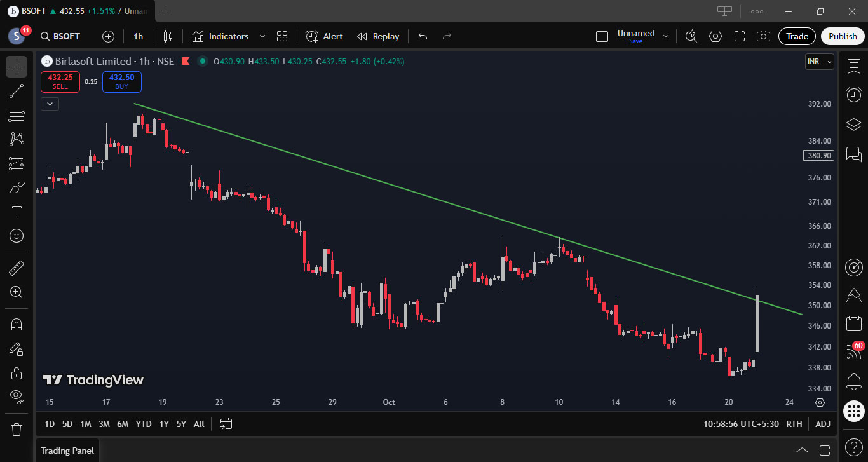Open notifications bell panel
The width and height of the screenshot is (868, 462).
pos(854,382)
